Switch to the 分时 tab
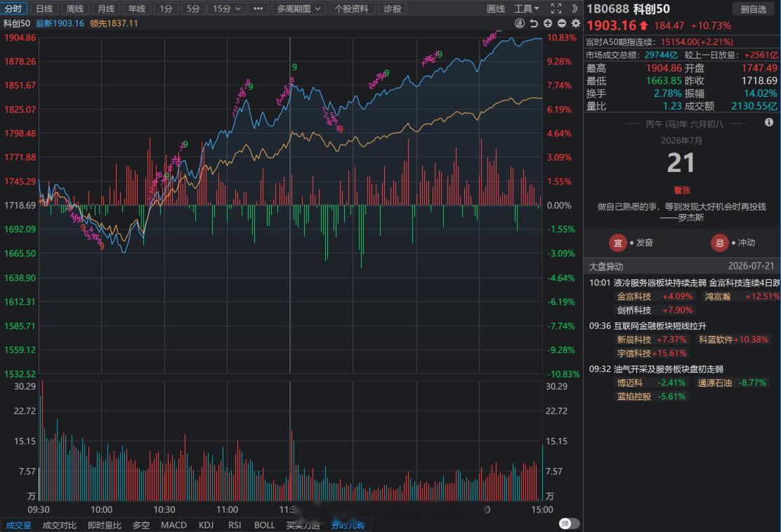 (x=13, y=8)
